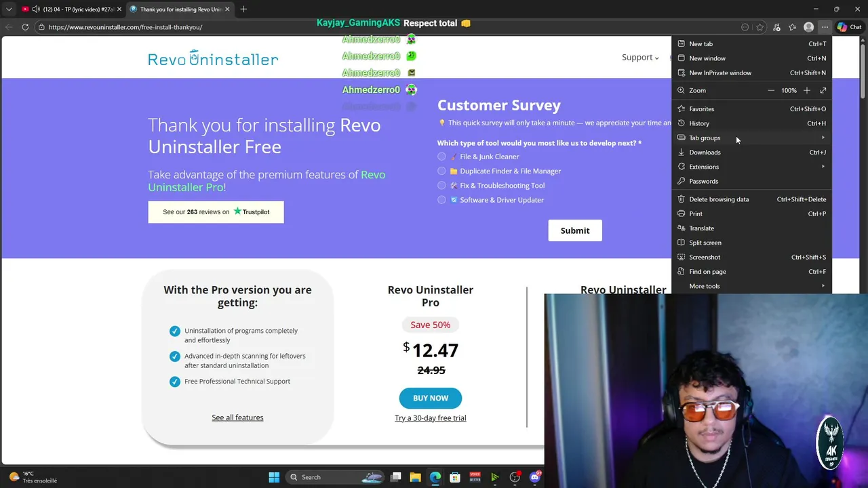Open Downloads from the Edge menu
Screen dimensions: 868x488
click(752, 152)
